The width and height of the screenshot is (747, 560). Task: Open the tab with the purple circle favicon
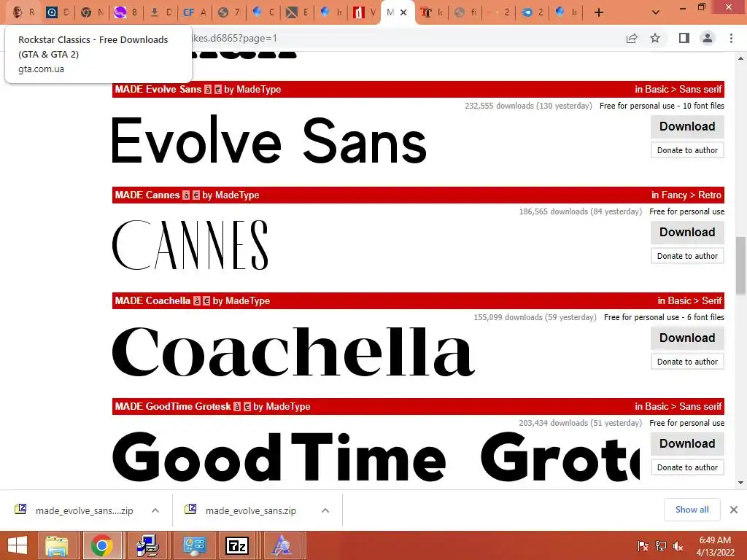click(x=125, y=12)
